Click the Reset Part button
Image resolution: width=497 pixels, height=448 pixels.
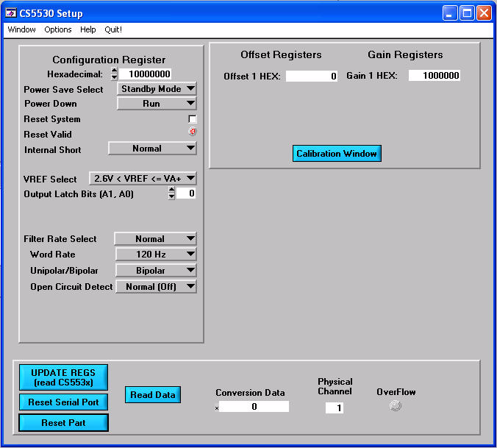pyautogui.click(x=63, y=423)
